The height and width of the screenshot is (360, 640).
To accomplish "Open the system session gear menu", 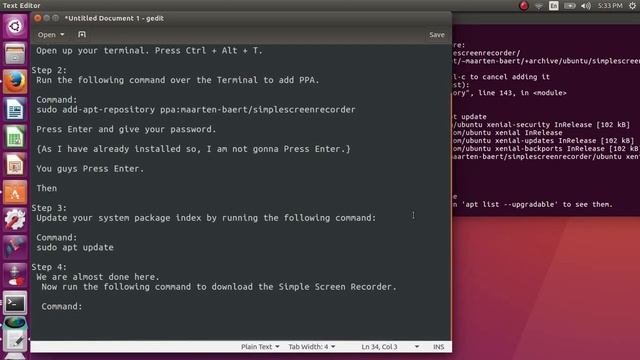I will pyautogui.click(x=632, y=6).
